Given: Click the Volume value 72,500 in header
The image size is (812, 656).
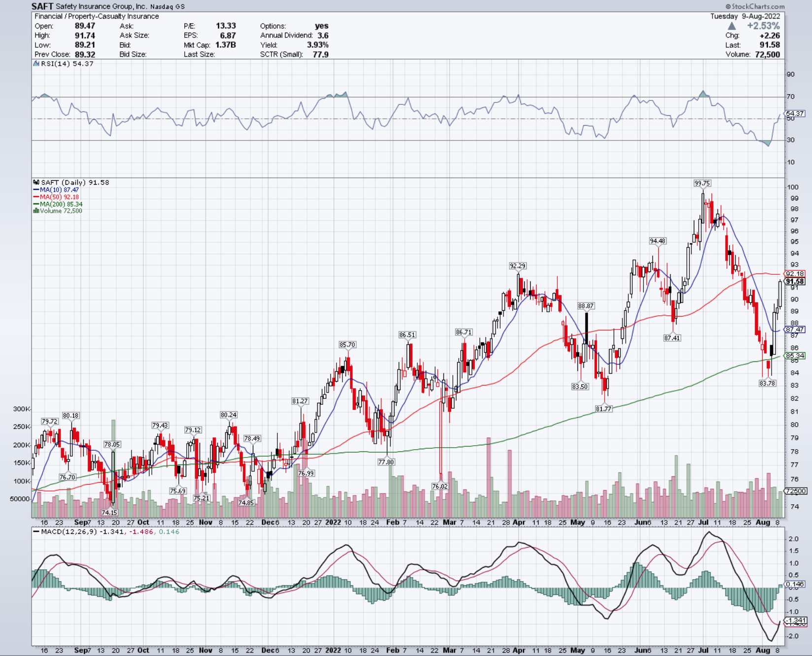Looking at the screenshot, I should tap(768, 54).
